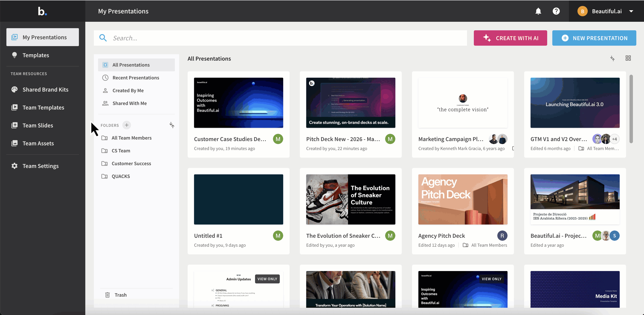Expand the Beautiful.ai account dropdown arrow
The image size is (644, 315).
(631, 11)
